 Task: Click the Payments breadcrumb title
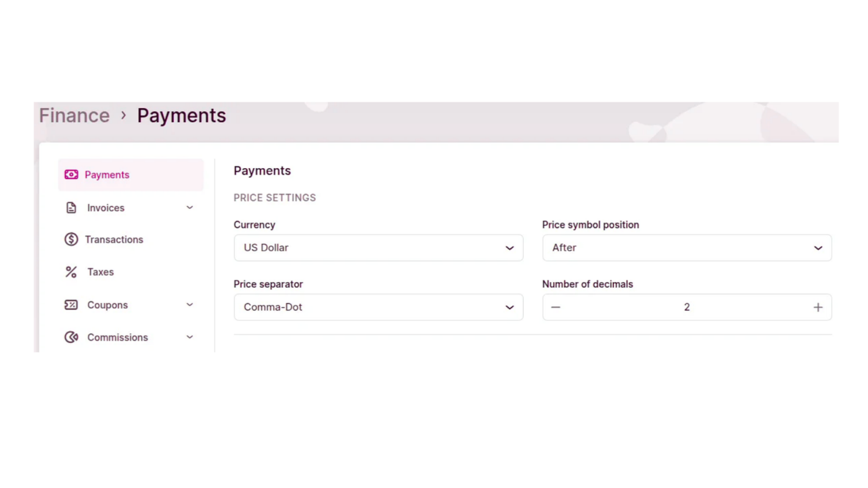pyautogui.click(x=181, y=115)
